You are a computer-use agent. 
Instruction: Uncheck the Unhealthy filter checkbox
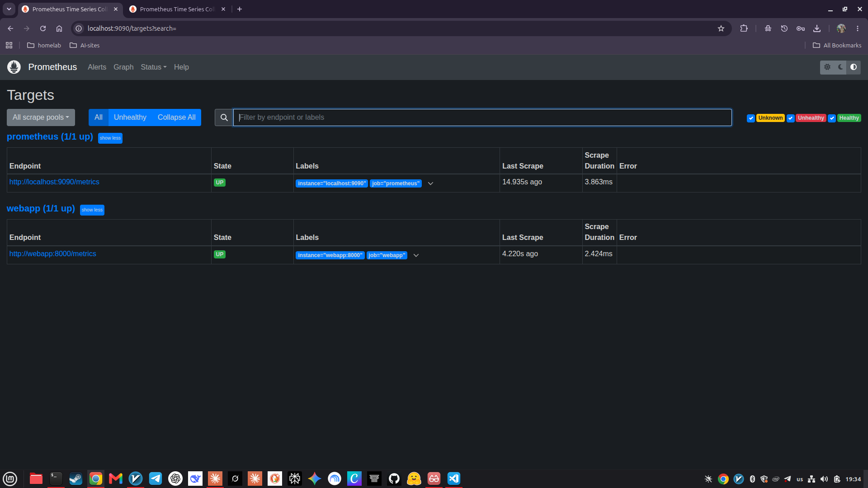pyautogui.click(x=791, y=118)
